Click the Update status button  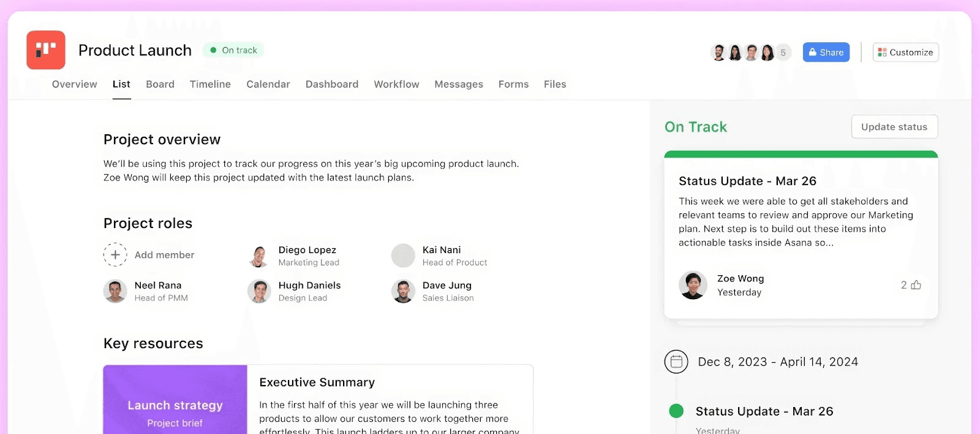coord(894,127)
